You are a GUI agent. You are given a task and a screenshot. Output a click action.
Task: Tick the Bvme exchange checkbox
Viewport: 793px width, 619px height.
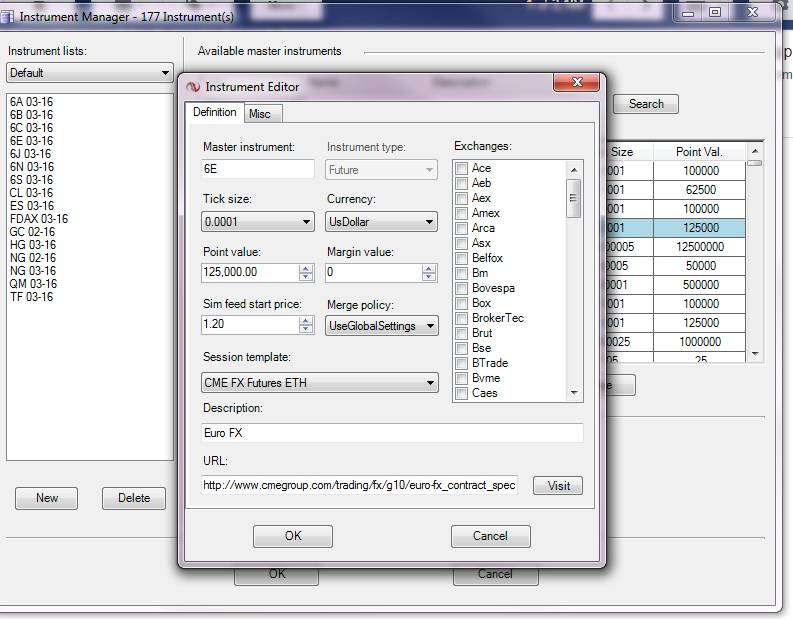coord(461,378)
